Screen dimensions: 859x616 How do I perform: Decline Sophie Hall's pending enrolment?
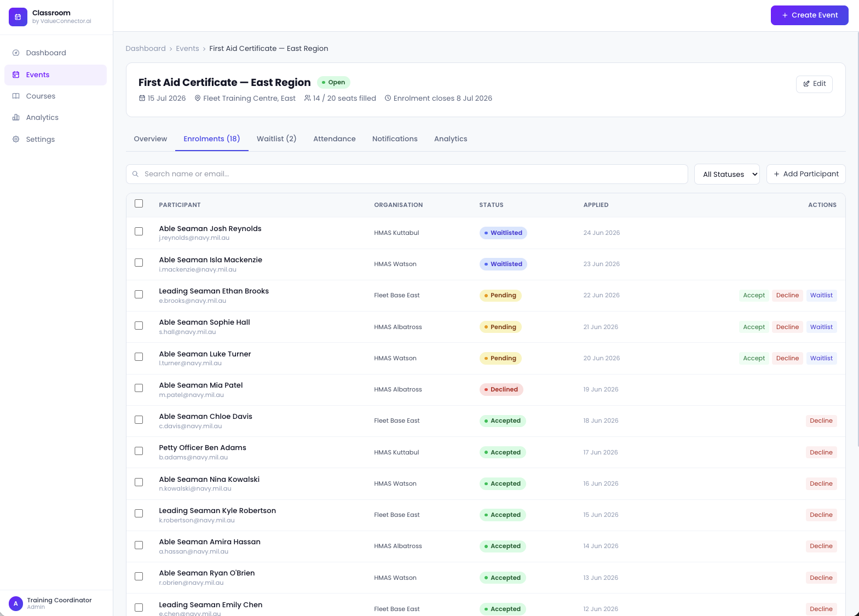787,327
